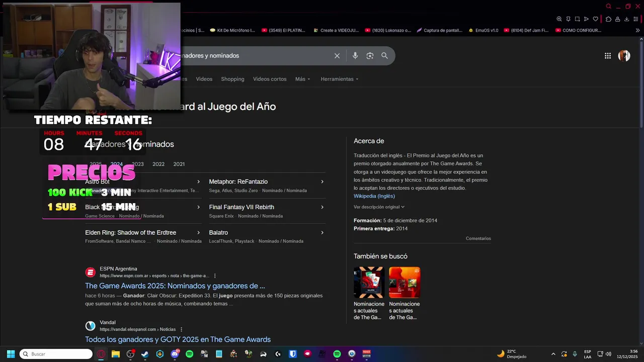Open the weather widget showing 22°C
This screenshot has width=644, height=362.
click(x=511, y=354)
